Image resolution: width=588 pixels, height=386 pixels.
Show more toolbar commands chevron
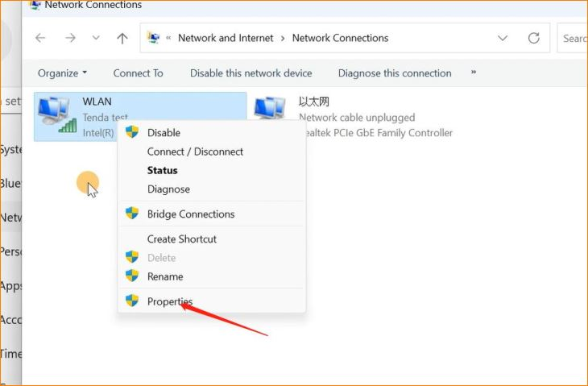474,73
